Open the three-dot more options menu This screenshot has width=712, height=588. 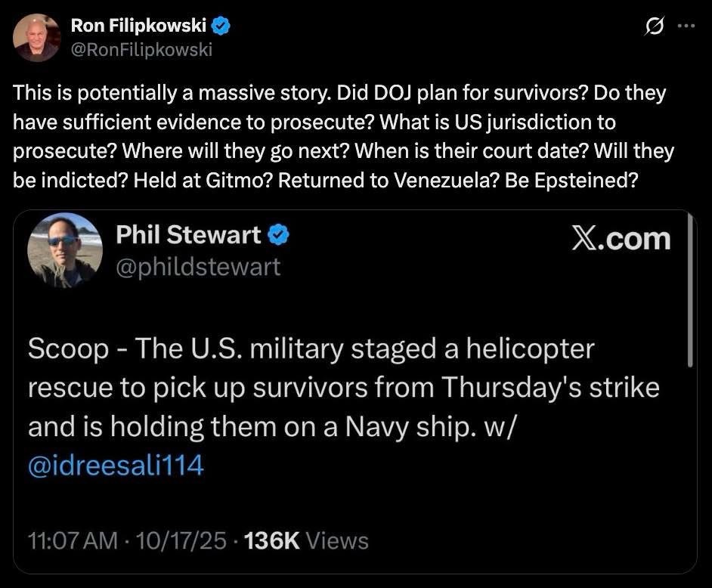[686, 26]
